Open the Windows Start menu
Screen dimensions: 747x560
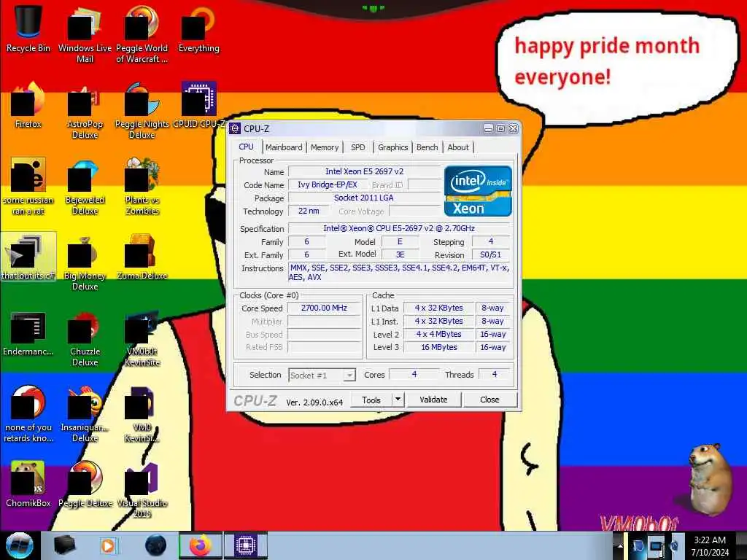click(20, 545)
